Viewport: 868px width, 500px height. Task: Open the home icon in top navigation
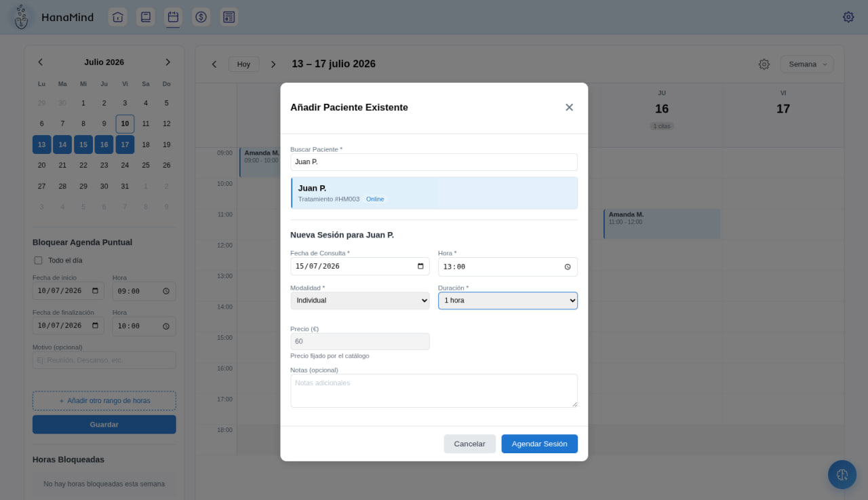pyautogui.click(x=118, y=17)
